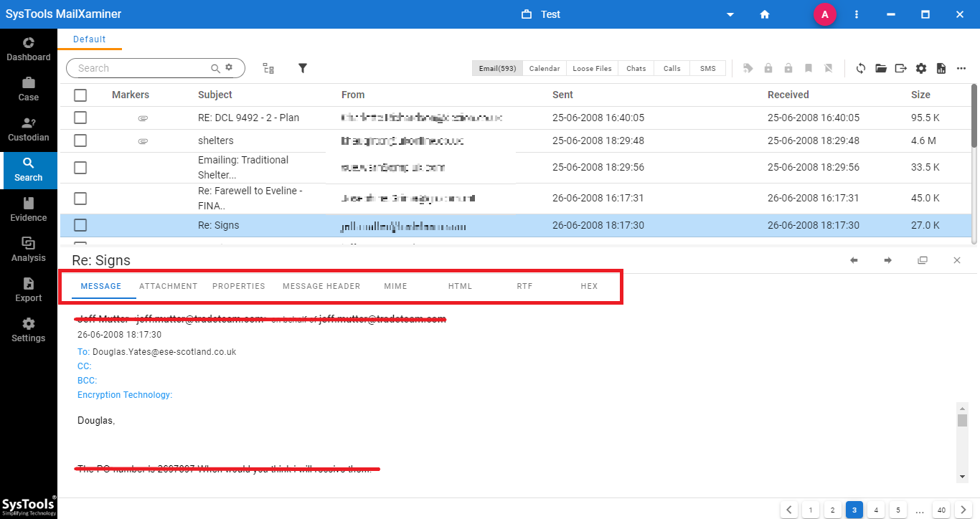Go to page 4 of results
Screen dimensions: 980x519
[875, 510]
